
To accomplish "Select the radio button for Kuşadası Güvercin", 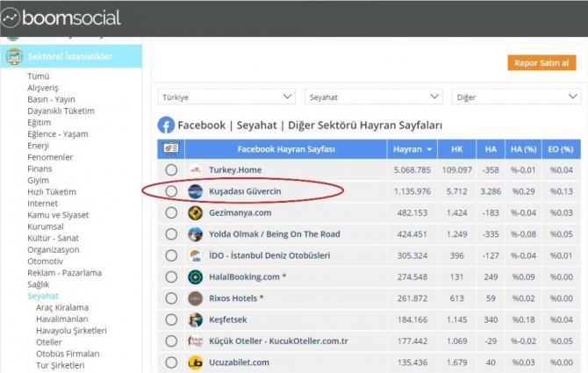I will click(x=171, y=191).
